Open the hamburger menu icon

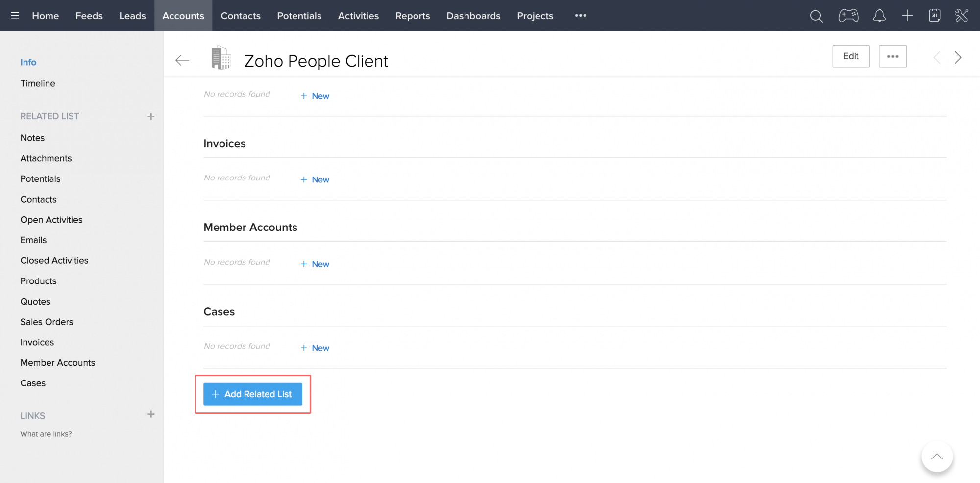point(15,16)
